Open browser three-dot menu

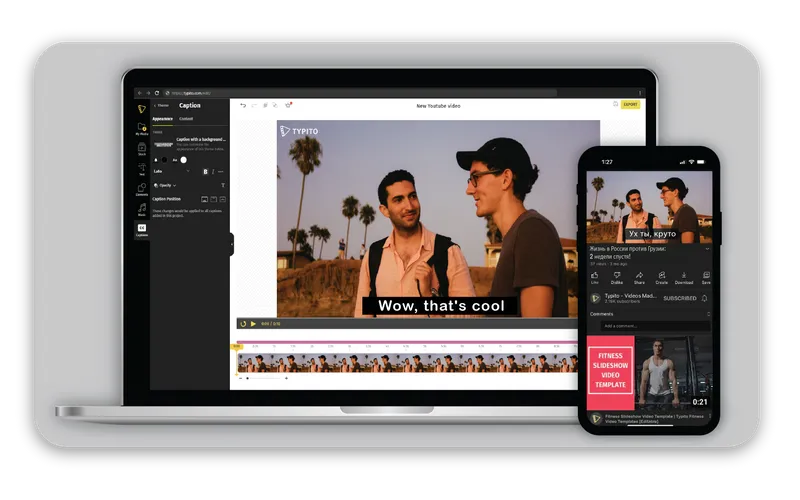640,93
